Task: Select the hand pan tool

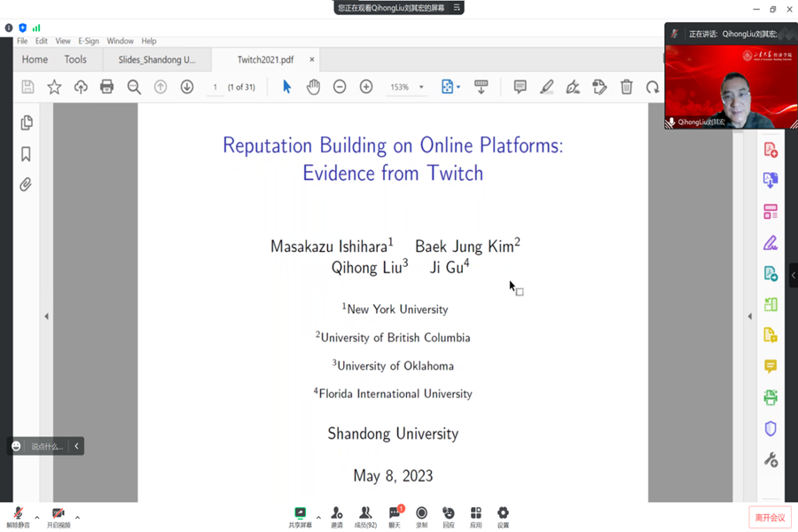Action: click(x=313, y=87)
